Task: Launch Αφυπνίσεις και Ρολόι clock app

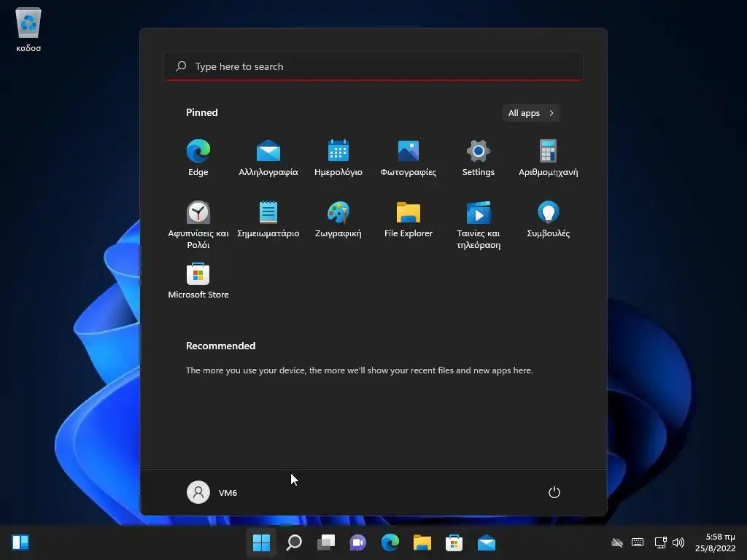Action: [x=198, y=225]
